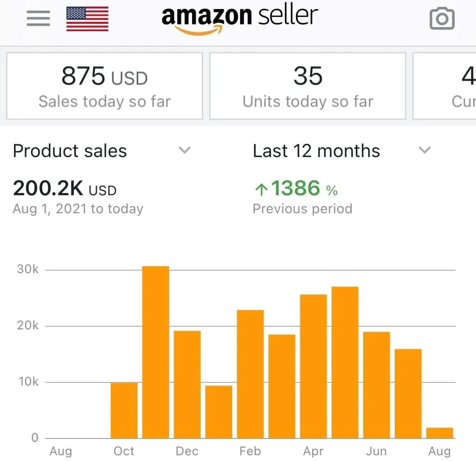The height and width of the screenshot is (461, 476).
Task: Select the April sales bar
Action: point(314,366)
